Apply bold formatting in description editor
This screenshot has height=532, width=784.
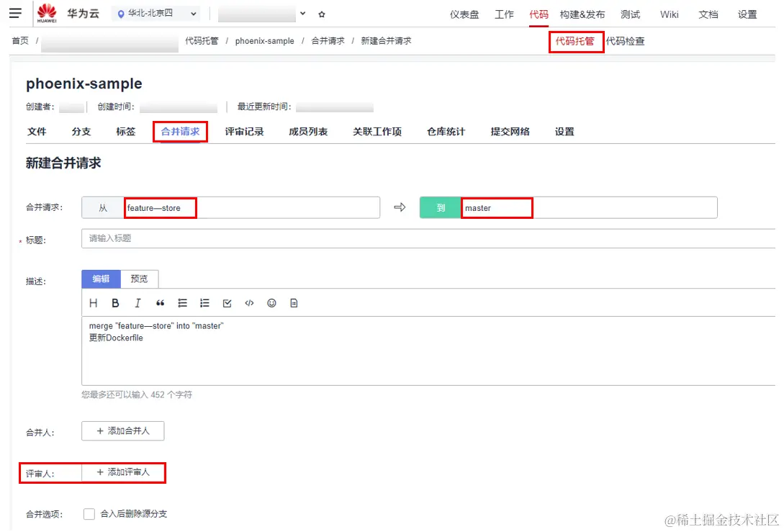pos(115,303)
